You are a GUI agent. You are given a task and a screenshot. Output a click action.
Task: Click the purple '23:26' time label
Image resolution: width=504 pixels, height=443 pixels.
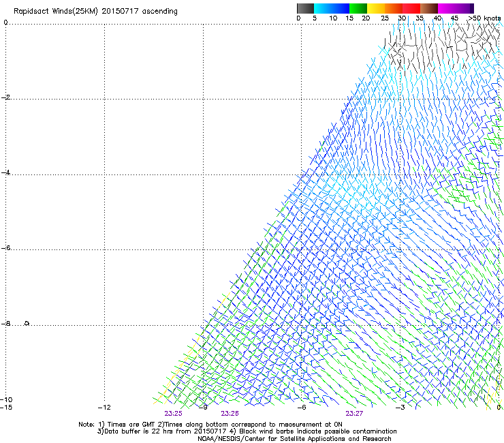(230, 414)
